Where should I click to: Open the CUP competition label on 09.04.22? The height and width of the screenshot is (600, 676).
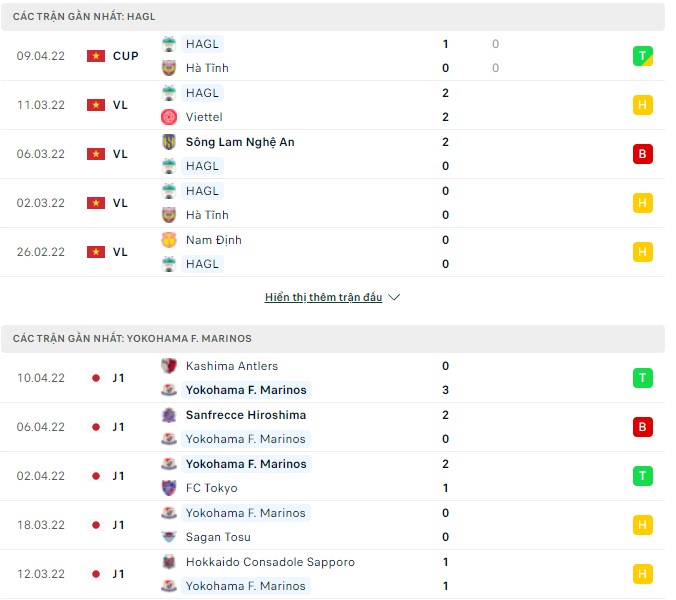click(x=126, y=56)
